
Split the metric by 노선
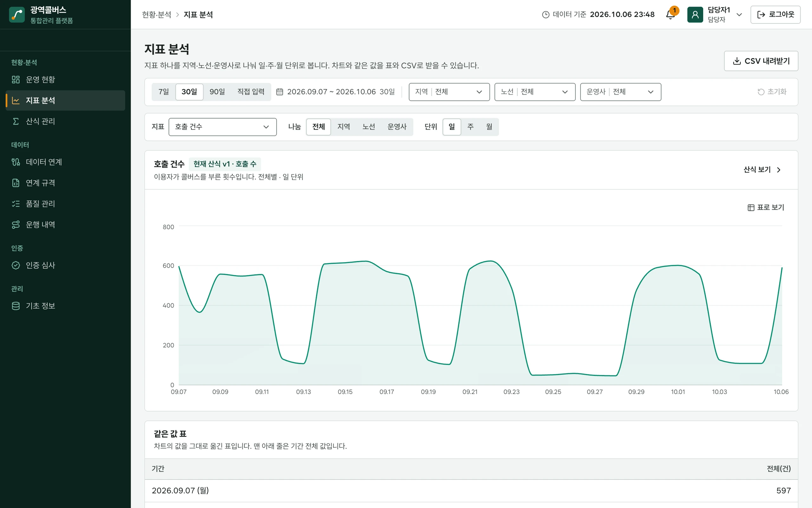pyautogui.click(x=369, y=127)
